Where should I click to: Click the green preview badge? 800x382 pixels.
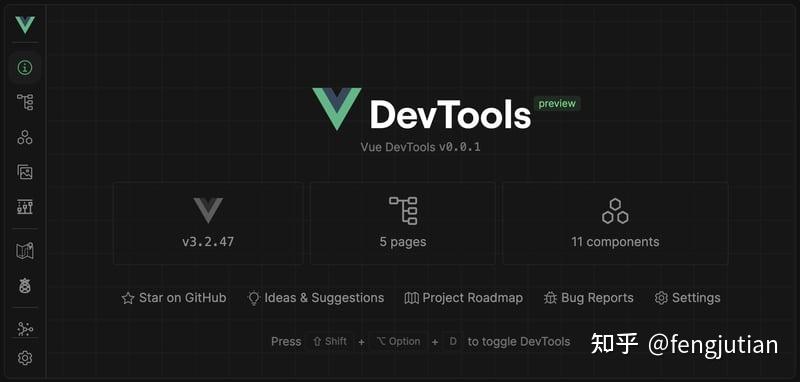pyautogui.click(x=557, y=104)
